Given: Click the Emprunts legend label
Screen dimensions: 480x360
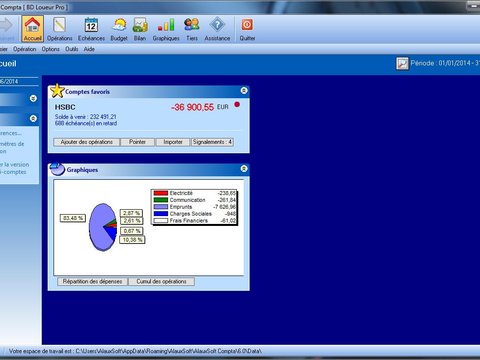Looking at the screenshot, I should (x=181, y=207).
